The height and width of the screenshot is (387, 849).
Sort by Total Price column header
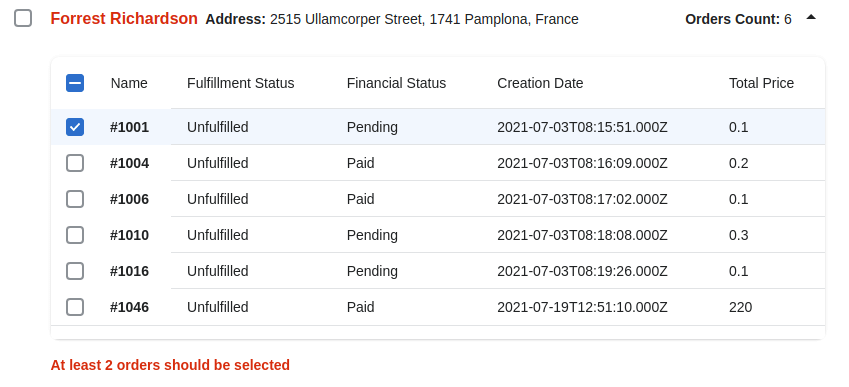[761, 83]
